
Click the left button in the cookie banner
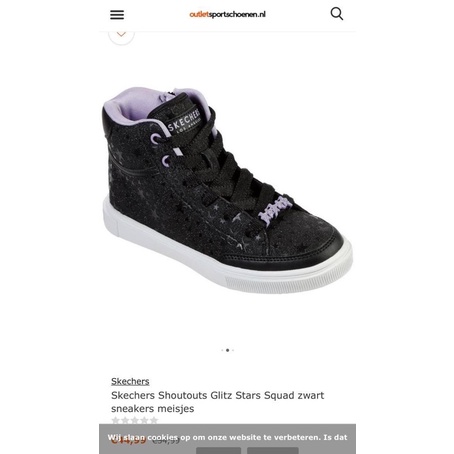218,451
